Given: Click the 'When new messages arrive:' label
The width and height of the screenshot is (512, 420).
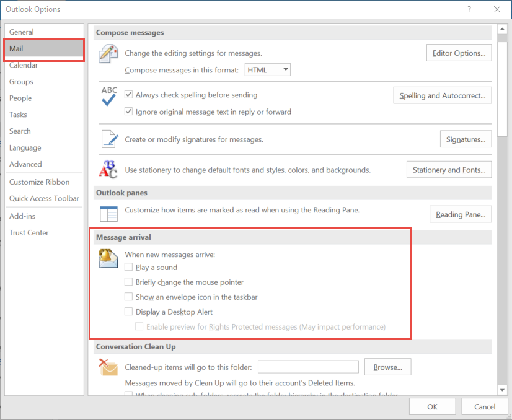Looking at the screenshot, I should click(170, 255).
